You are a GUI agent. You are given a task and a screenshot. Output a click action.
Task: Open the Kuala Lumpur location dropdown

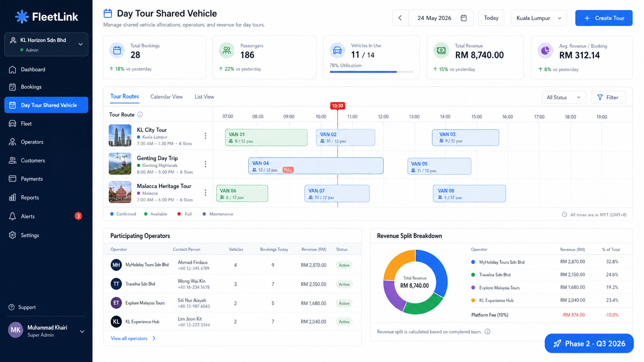tap(539, 18)
